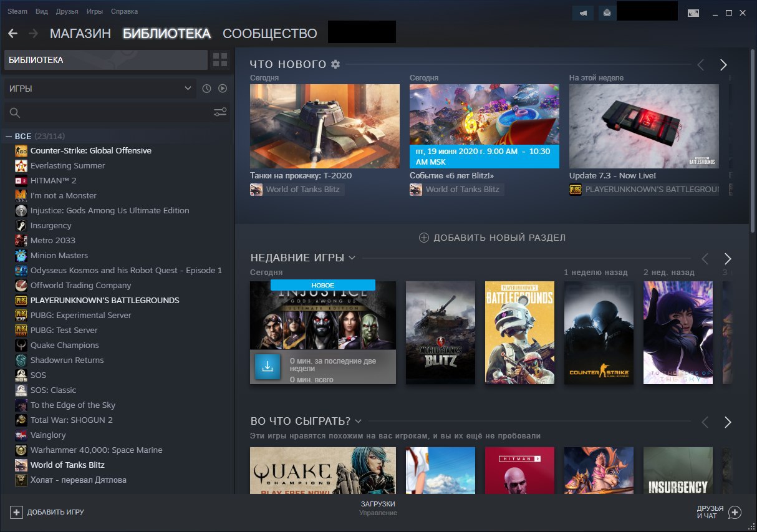Open the Friends and Chat plus icon
Screen dimensions: 757x532
[x=735, y=512]
